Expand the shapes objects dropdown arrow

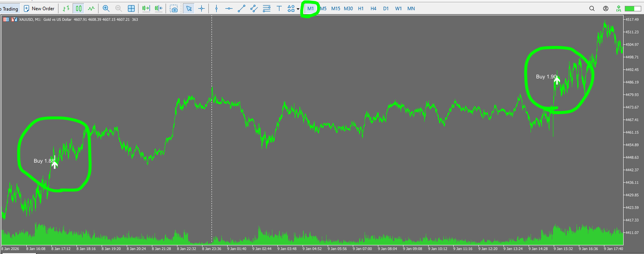tap(298, 9)
